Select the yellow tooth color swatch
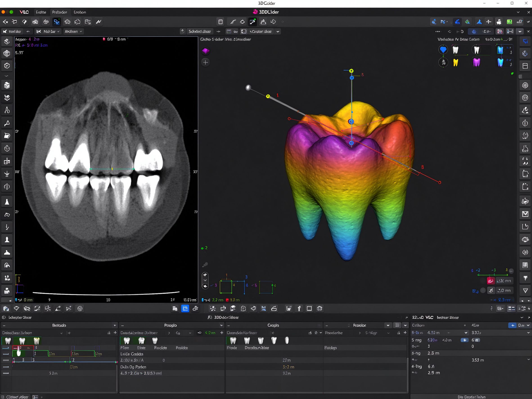 click(455, 63)
